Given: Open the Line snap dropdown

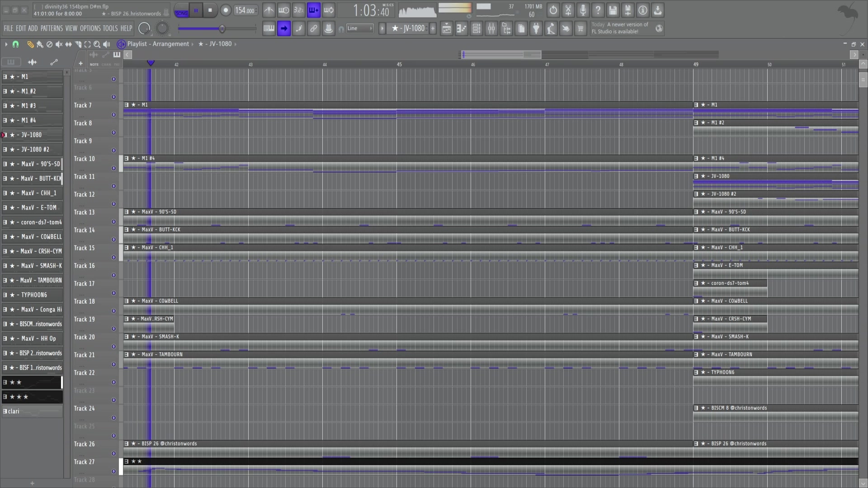Looking at the screenshot, I should (x=360, y=28).
